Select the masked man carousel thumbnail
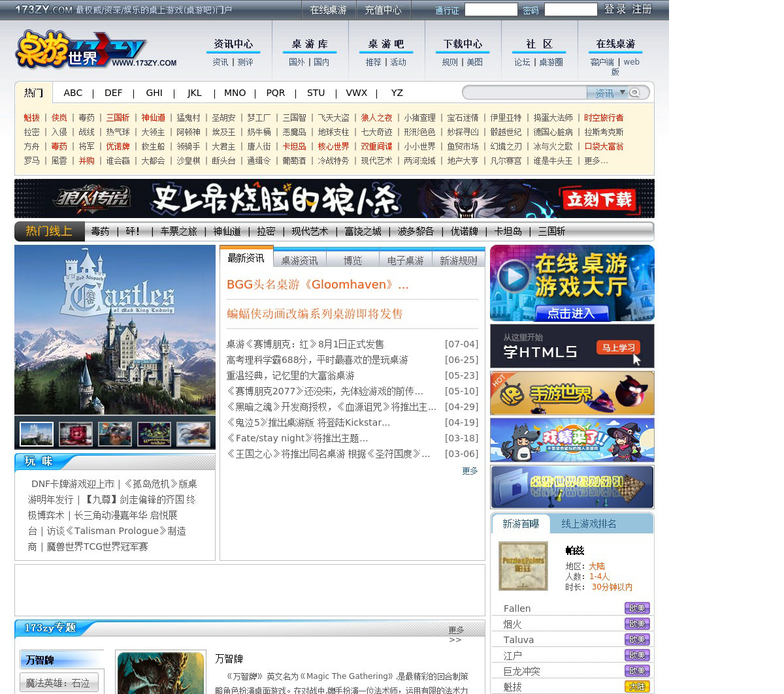The height and width of the screenshot is (694, 784). pyautogui.click(x=115, y=434)
